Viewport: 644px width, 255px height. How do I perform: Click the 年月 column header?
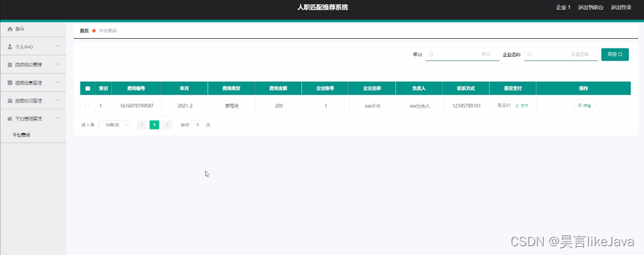[x=185, y=88]
